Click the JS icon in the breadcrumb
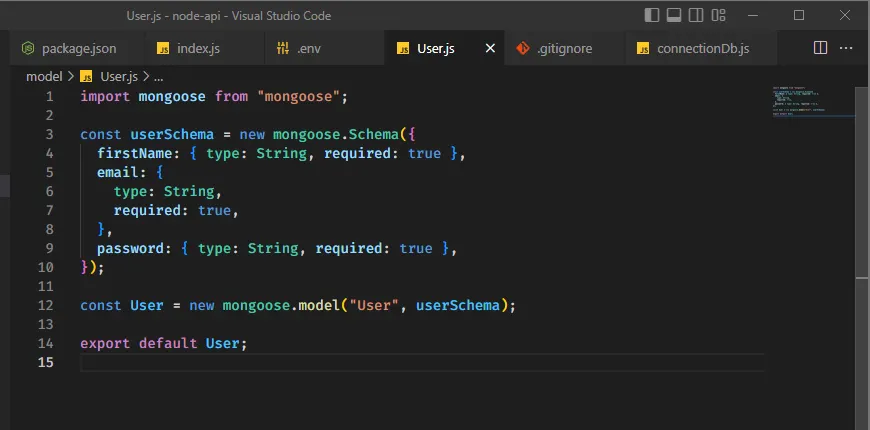This screenshot has width=870, height=430. tap(87, 77)
